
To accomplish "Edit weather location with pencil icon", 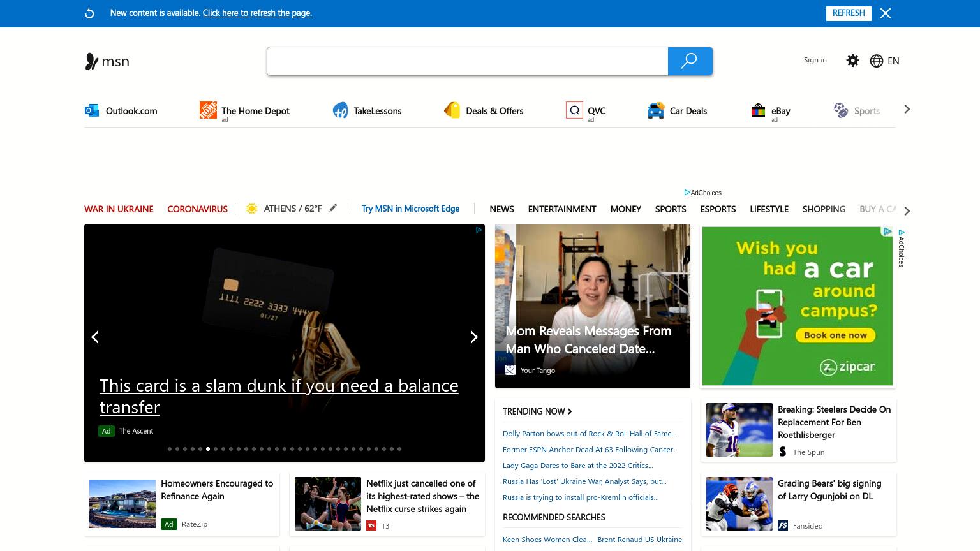I will (333, 208).
